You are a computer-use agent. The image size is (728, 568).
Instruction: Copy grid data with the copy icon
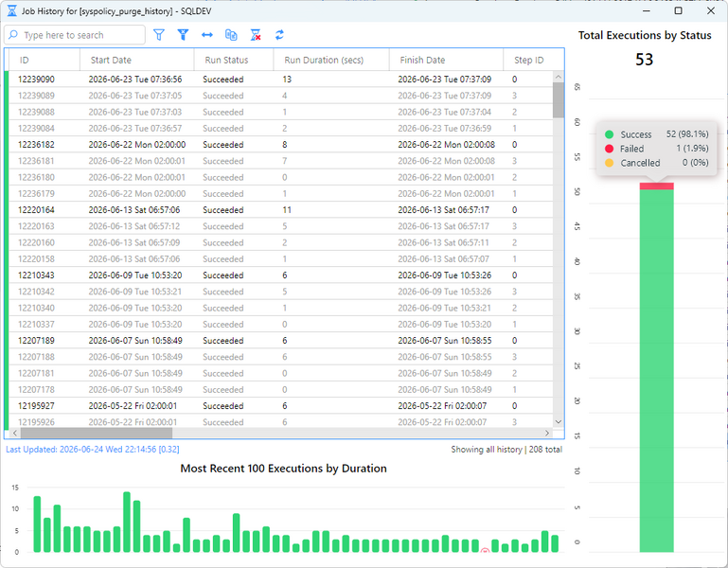coord(231,35)
